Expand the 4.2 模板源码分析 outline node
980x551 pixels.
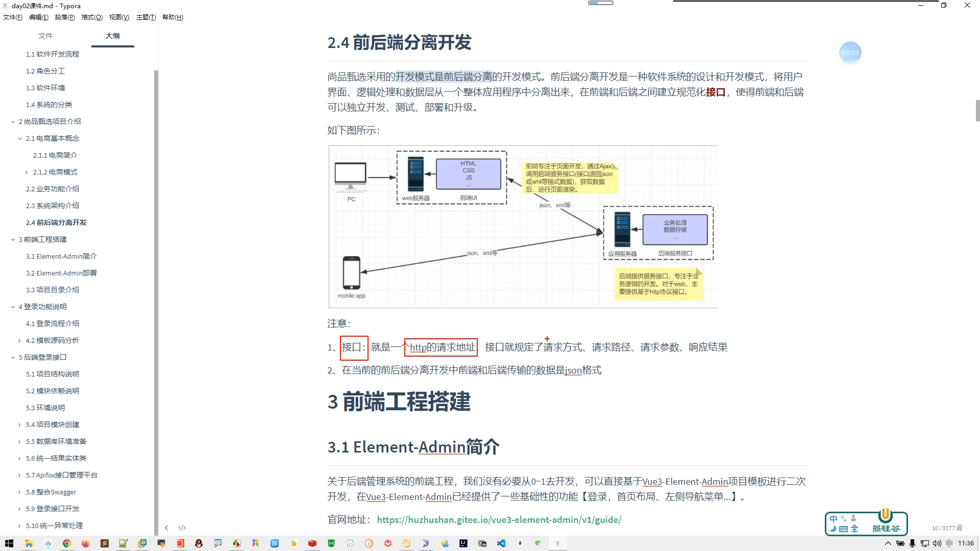pos(20,340)
